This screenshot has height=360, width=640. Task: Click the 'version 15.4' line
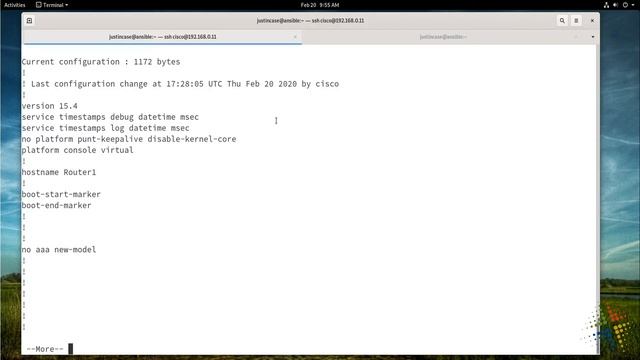(49, 106)
